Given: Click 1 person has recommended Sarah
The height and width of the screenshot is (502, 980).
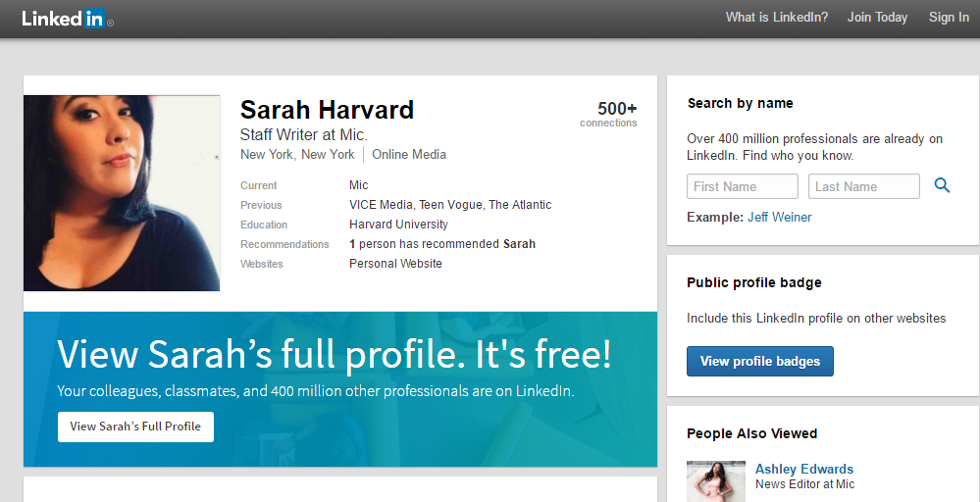Looking at the screenshot, I should (x=441, y=244).
